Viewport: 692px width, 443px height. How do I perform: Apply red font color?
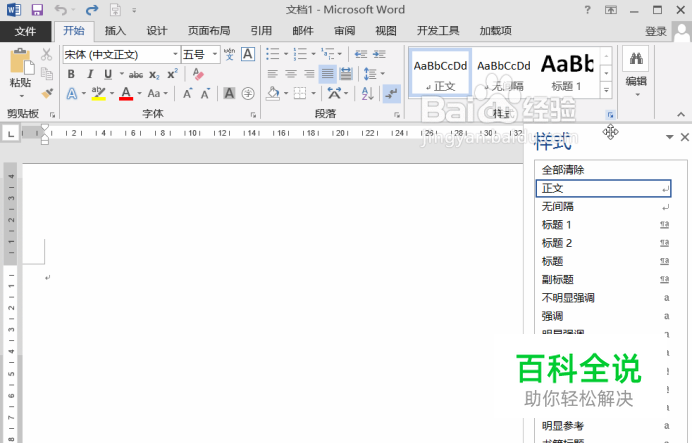[x=126, y=94]
